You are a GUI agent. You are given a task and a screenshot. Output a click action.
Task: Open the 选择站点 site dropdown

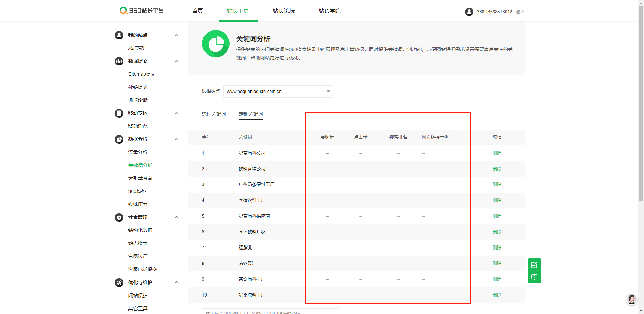click(278, 92)
